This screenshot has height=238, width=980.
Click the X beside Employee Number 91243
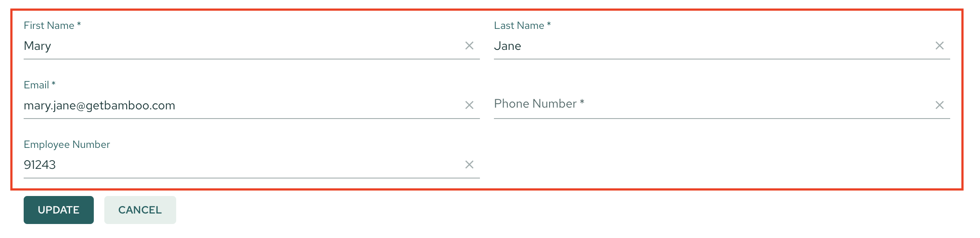click(469, 164)
